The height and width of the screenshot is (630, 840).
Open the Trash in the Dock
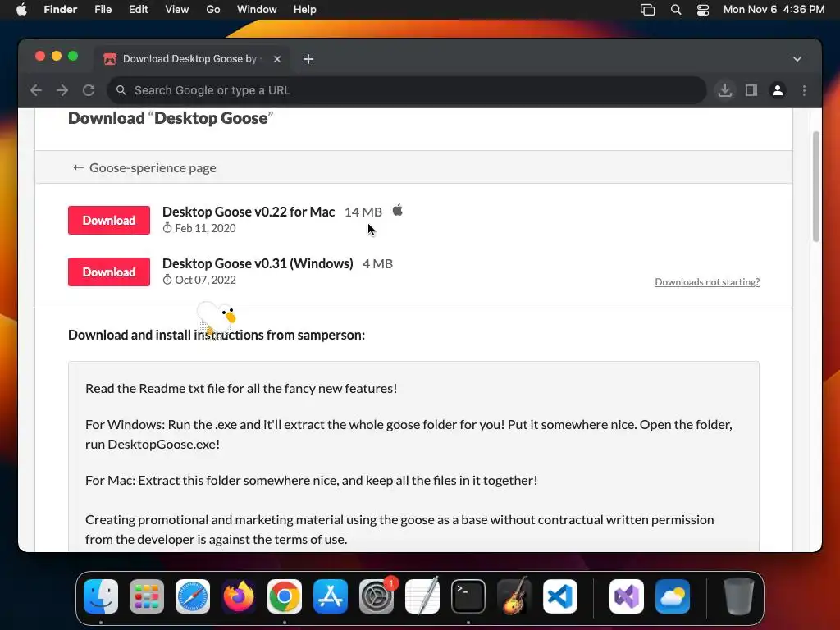coord(739,596)
